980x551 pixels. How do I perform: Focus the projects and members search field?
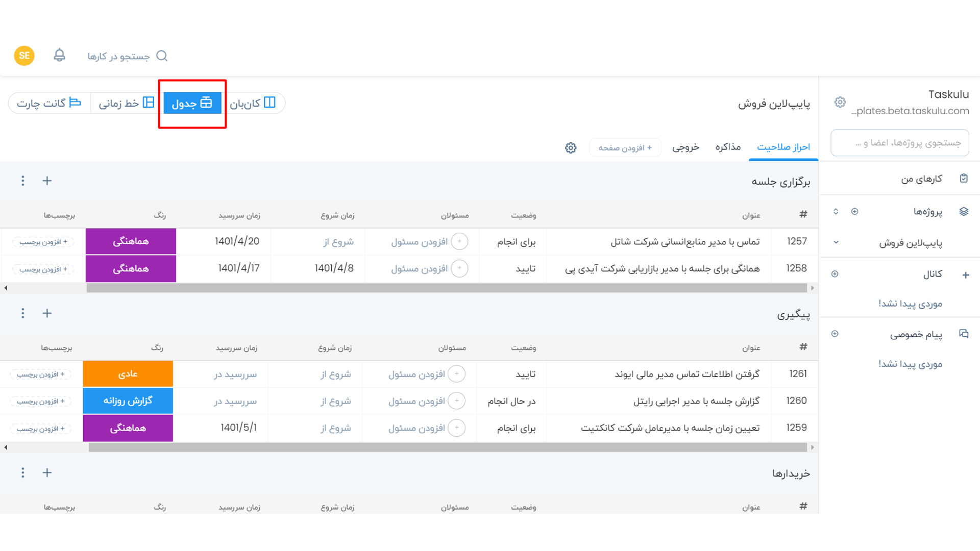[899, 143]
